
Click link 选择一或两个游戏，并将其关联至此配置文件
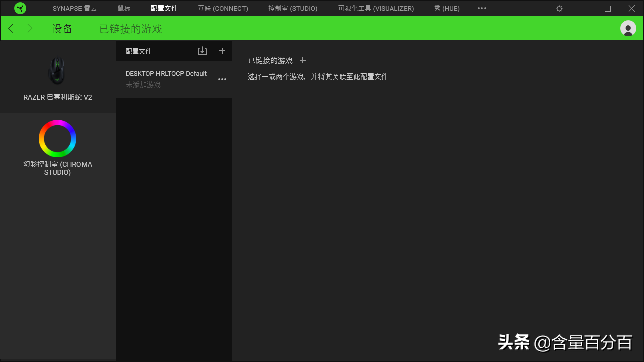pos(318,77)
